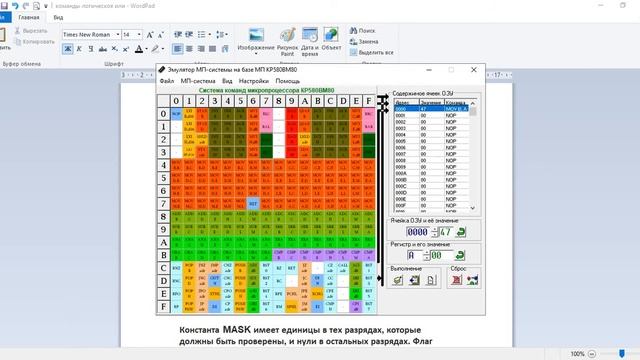Write the value into the ОЗУ cell (green arrow)

point(461,232)
